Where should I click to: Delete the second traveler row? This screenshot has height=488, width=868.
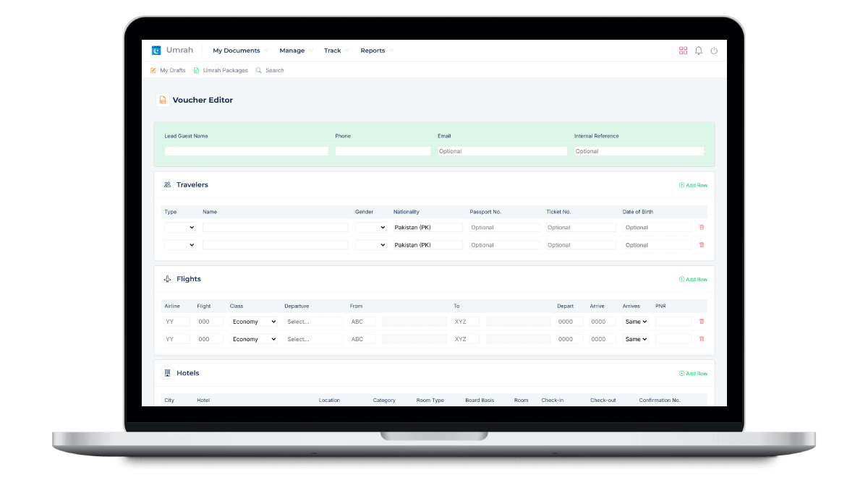pos(701,245)
